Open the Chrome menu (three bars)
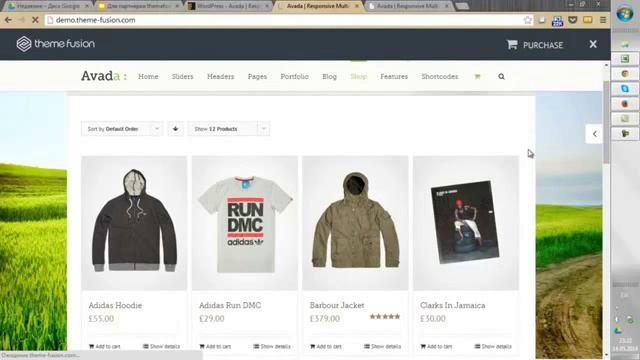640x360 pixels. [603, 20]
